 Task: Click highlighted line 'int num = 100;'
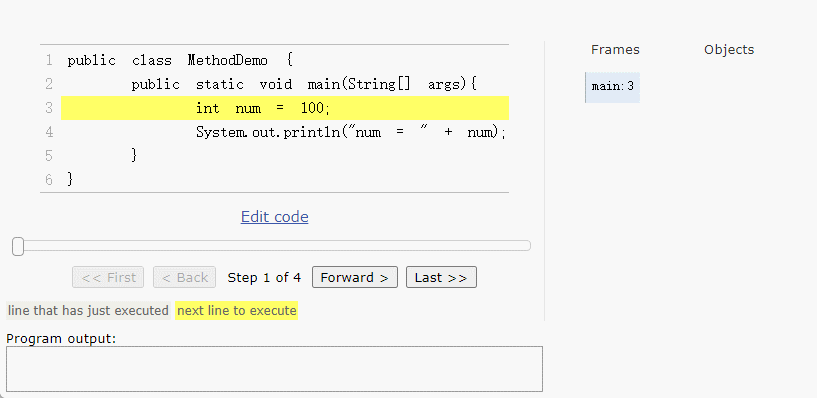coord(285,108)
